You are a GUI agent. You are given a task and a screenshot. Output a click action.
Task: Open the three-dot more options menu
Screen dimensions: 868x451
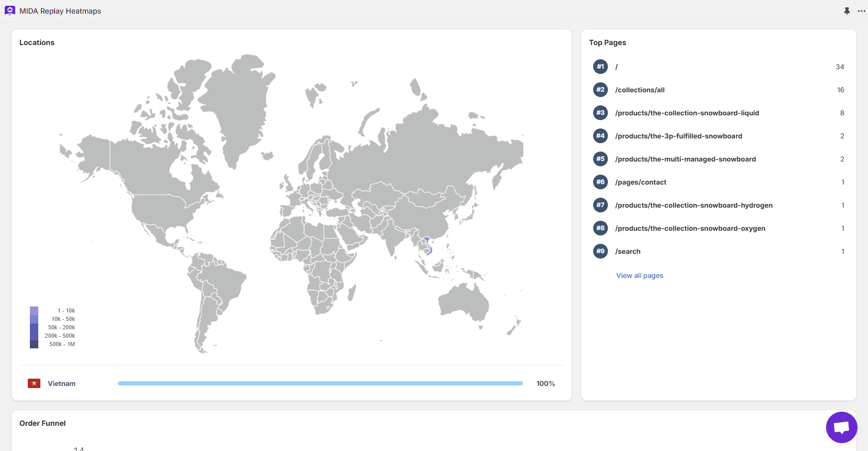pyautogui.click(x=861, y=11)
